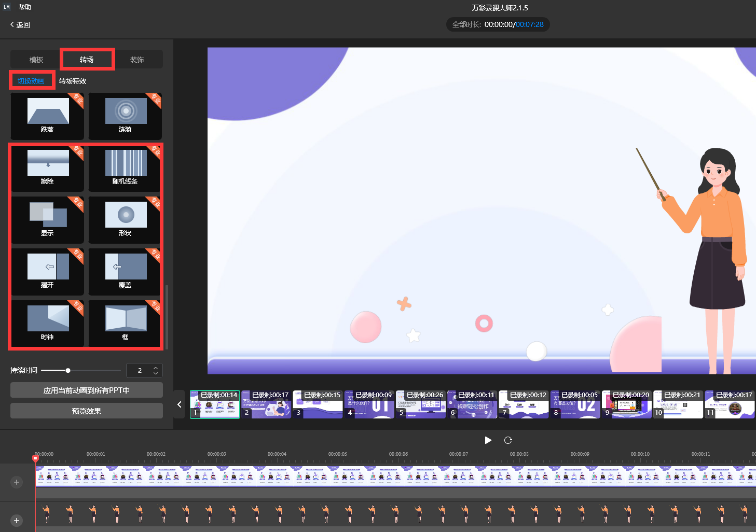
Task: Click the 预览效果 button
Action: click(x=87, y=411)
